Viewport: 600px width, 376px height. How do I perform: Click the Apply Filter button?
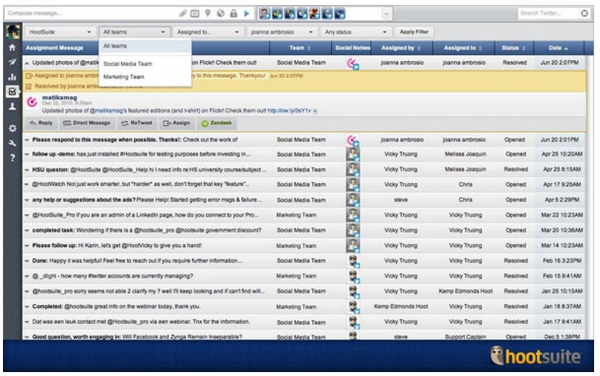point(414,32)
